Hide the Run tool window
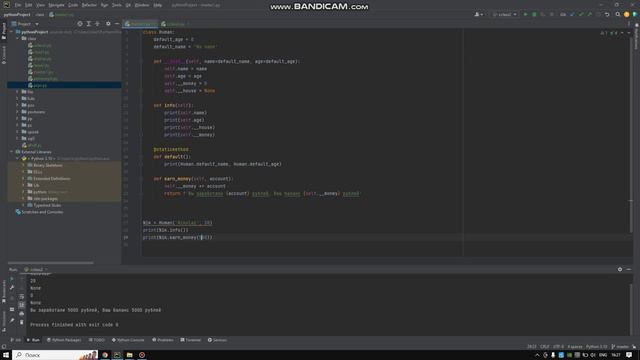This screenshot has width=640, height=360. [629, 269]
